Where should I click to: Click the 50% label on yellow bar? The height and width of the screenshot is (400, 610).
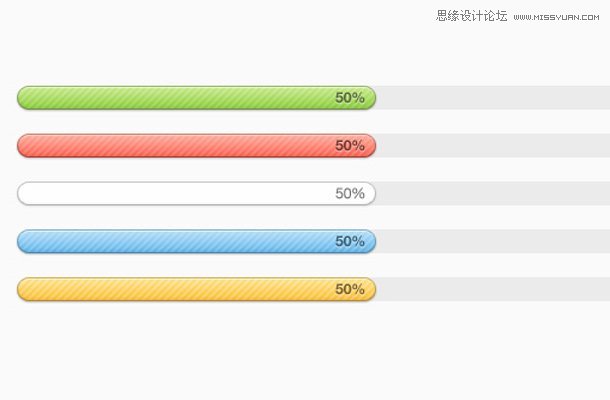[x=350, y=289]
